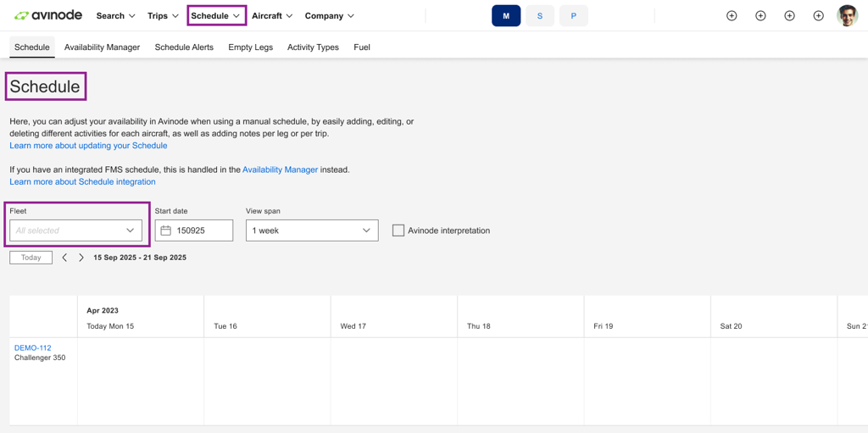Screen dimensions: 868x433
Task: Click the calendar icon in Start date
Action: [x=166, y=230]
